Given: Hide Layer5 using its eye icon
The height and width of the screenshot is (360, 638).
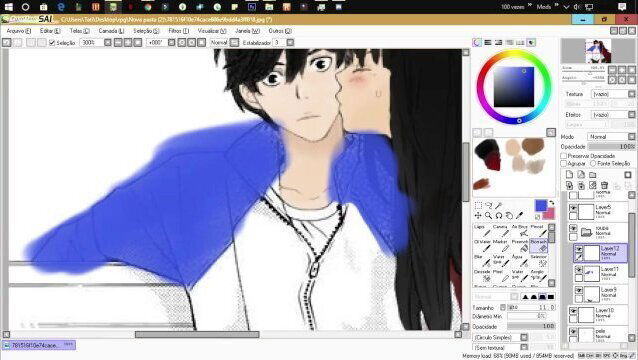Looking at the screenshot, I should tap(573, 208).
